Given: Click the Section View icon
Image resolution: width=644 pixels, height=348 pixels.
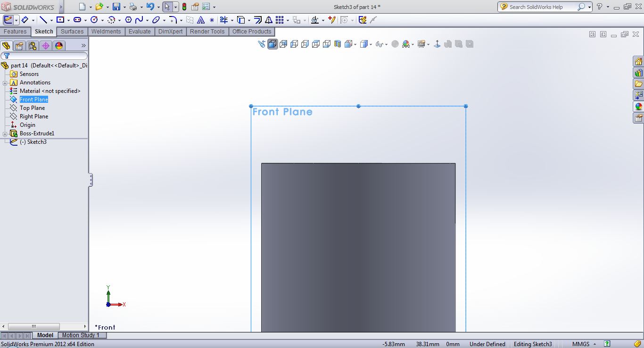Looking at the screenshot, I should [x=338, y=44].
